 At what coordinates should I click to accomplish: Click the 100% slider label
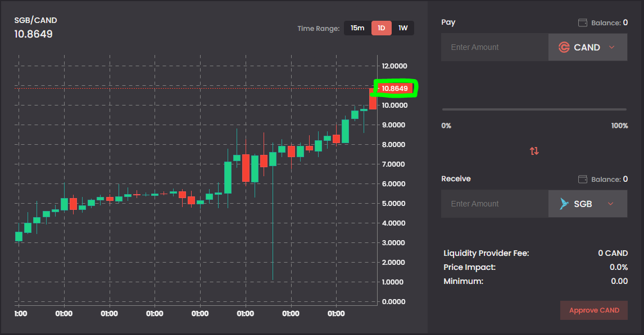click(x=619, y=126)
